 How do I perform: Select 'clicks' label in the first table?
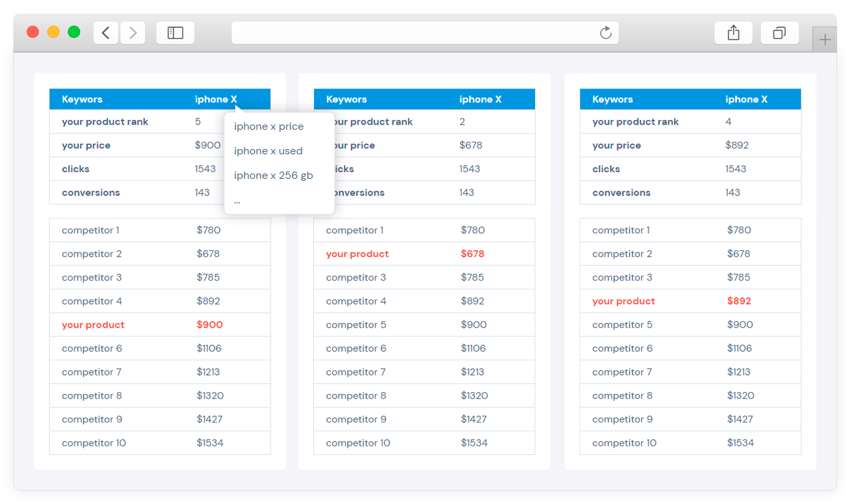coord(75,169)
